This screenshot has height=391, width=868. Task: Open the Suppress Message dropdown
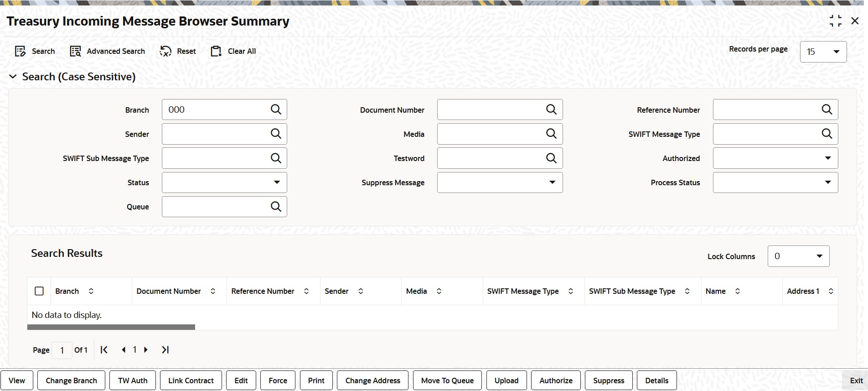coord(500,182)
